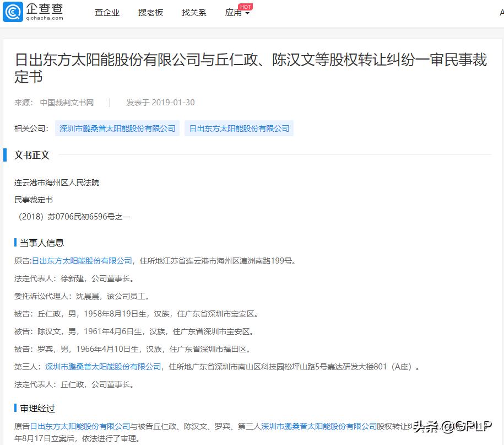
Task: Click the third-party link 深圳市鹏桑普太阳能股份有限公司
Action: point(103,366)
